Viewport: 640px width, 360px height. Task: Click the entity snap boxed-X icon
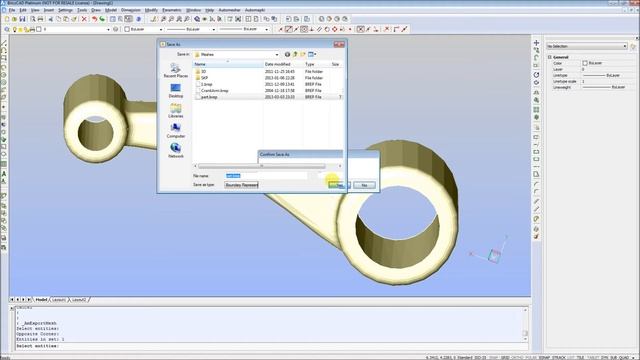click(360, 29)
